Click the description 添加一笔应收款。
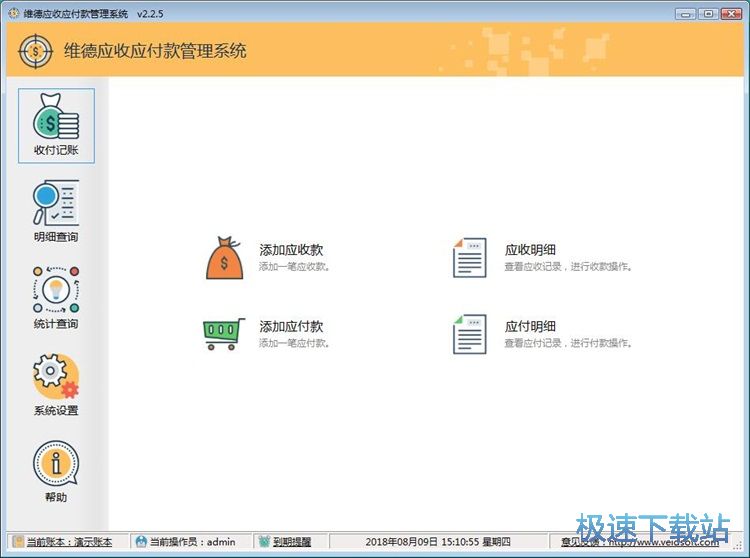Viewport: 750px width, 558px height. (294, 267)
